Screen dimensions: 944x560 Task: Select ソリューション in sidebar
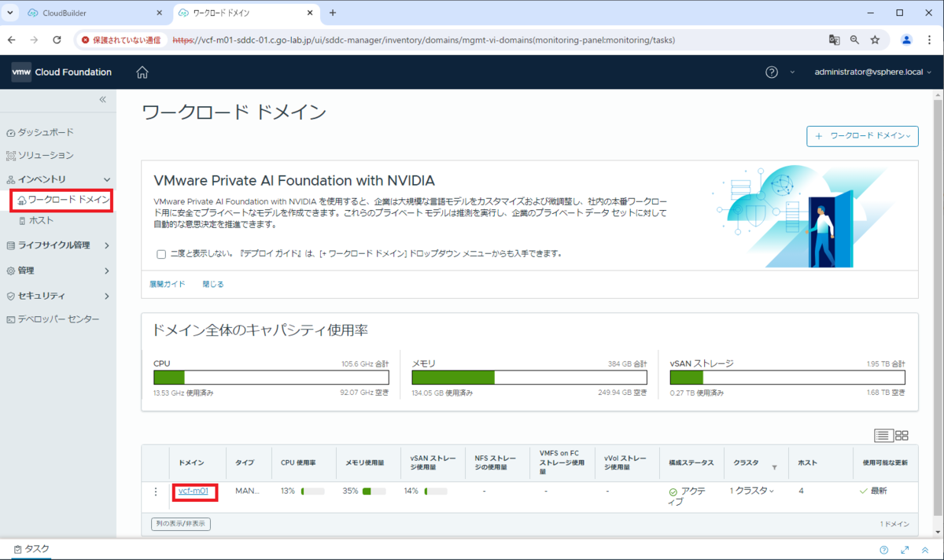click(x=46, y=155)
